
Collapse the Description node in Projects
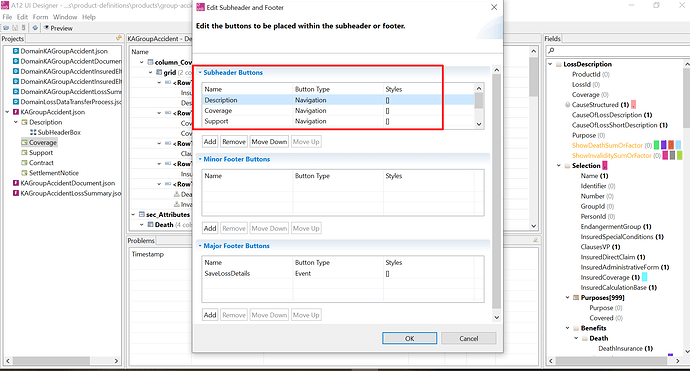tap(16, 122)
